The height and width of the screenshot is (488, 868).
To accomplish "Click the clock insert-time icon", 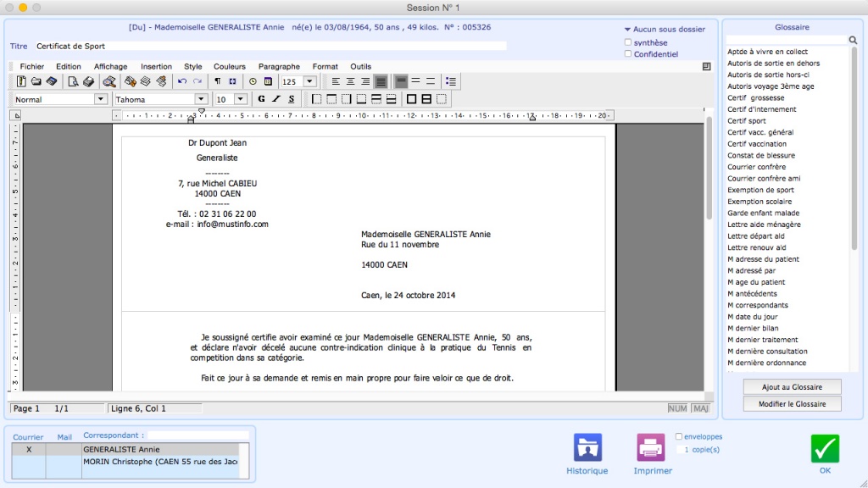I will point(253,81).
